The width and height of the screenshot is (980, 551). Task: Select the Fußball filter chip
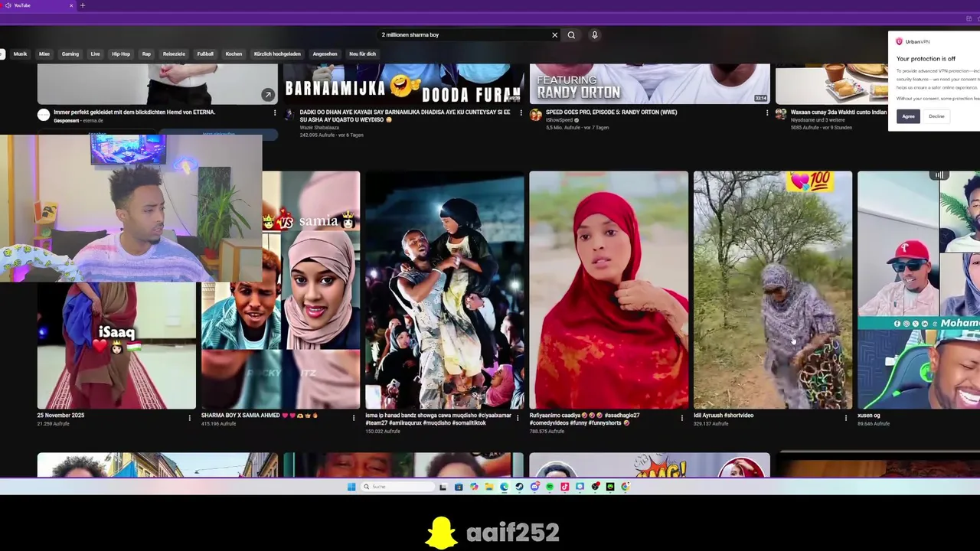click(205, 54)
